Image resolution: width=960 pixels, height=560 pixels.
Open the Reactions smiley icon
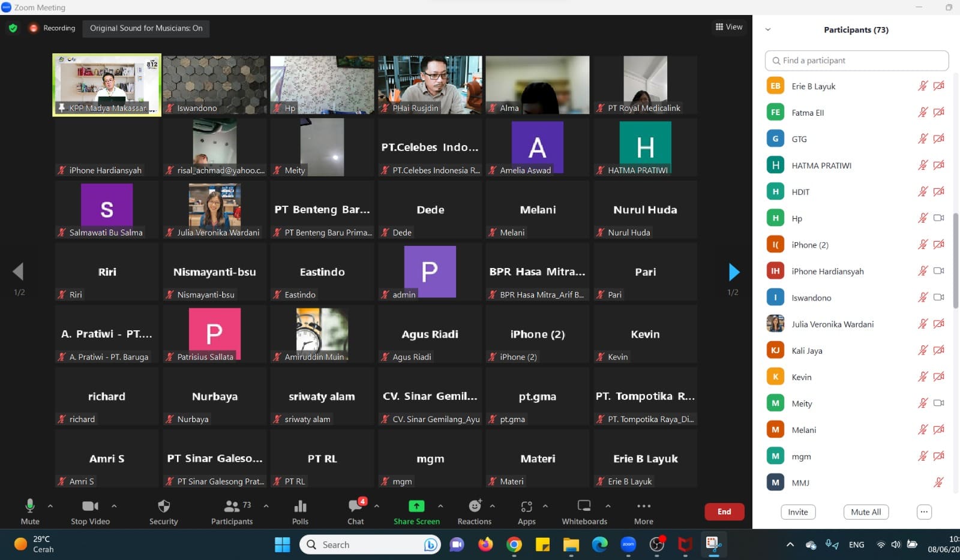tap(474, 507)
